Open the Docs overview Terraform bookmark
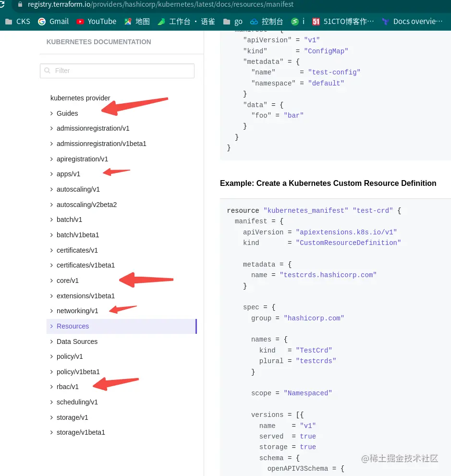Image resolution: width=451 pixels, height=476 pixels. [x=412, y=22]
